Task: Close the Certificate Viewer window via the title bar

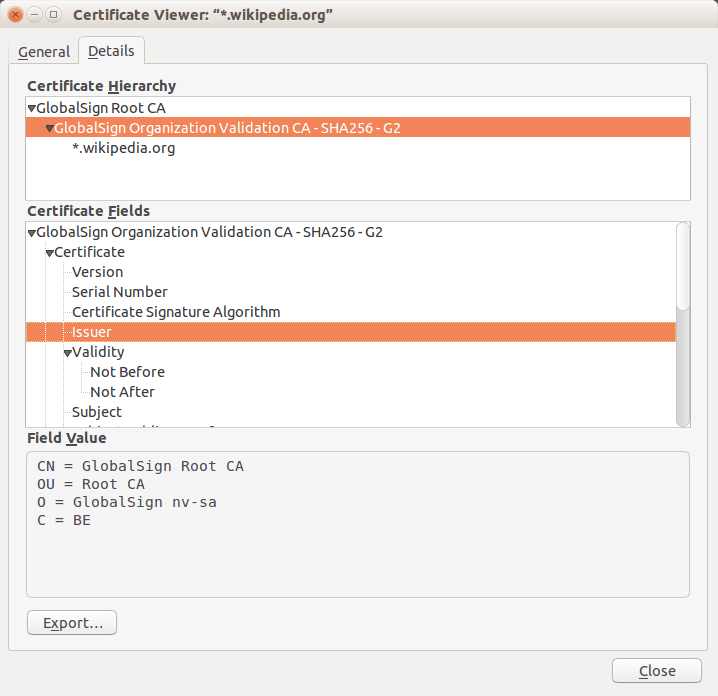Action: coord(16,15)
